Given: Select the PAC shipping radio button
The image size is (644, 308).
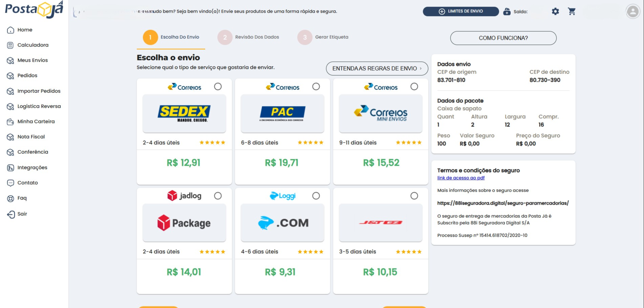Looking at the screenshot, I should (x=316, y=86).
